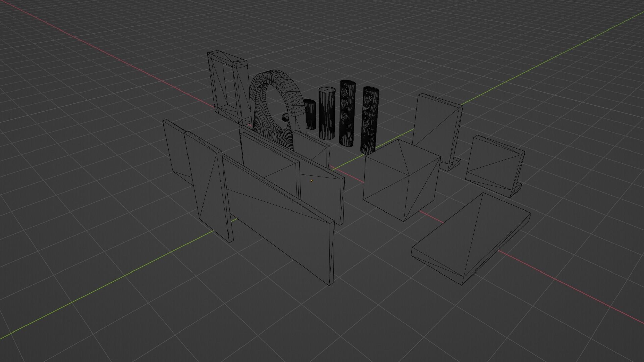Viewport: 644px width, 362px height.
Task: Select the shortest cylinder
Action: tap(310, 115)
